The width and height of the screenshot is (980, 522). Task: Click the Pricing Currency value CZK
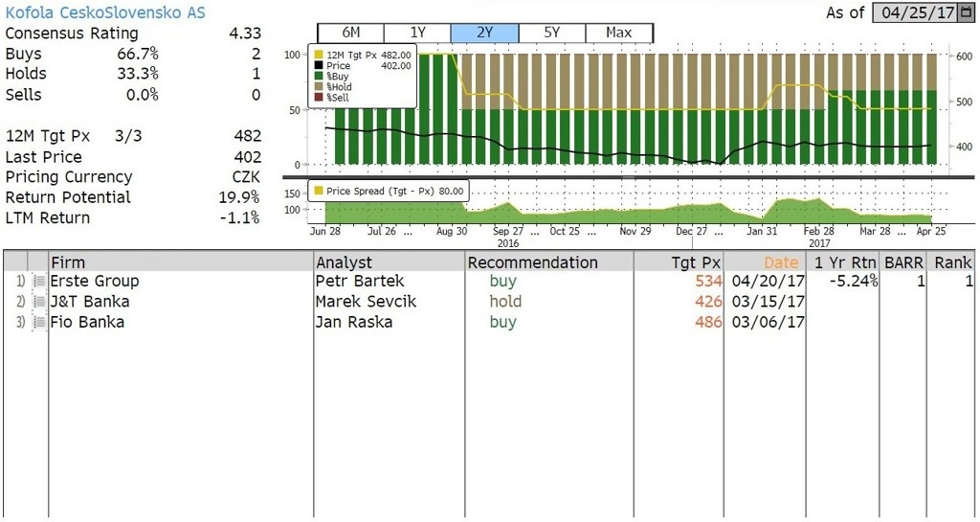pos(246,177)
